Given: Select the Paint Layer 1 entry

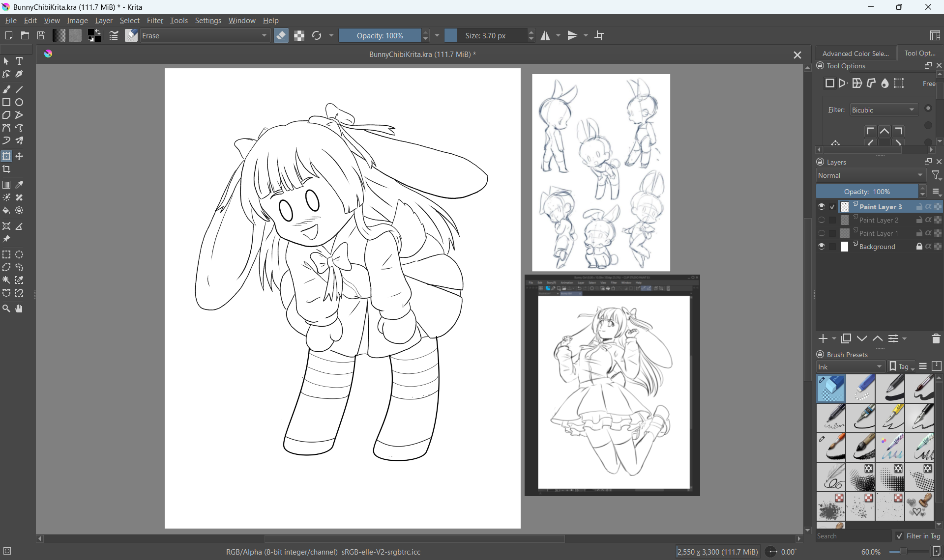Looking at the screenshot, I should pyautogui.click(x=879, y=233).
